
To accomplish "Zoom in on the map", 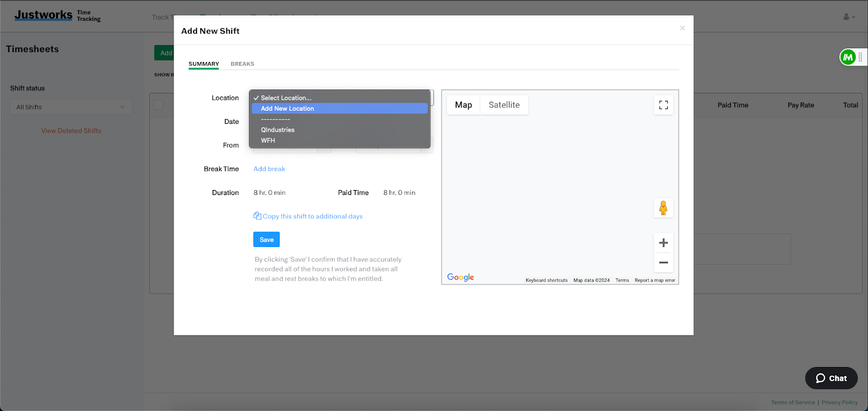I will 663,243.
